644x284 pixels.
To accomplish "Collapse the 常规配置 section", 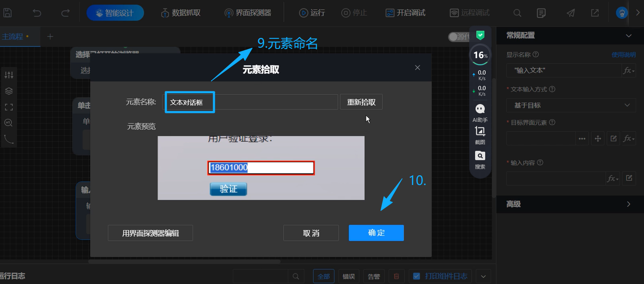I will (x=629, y=35).
